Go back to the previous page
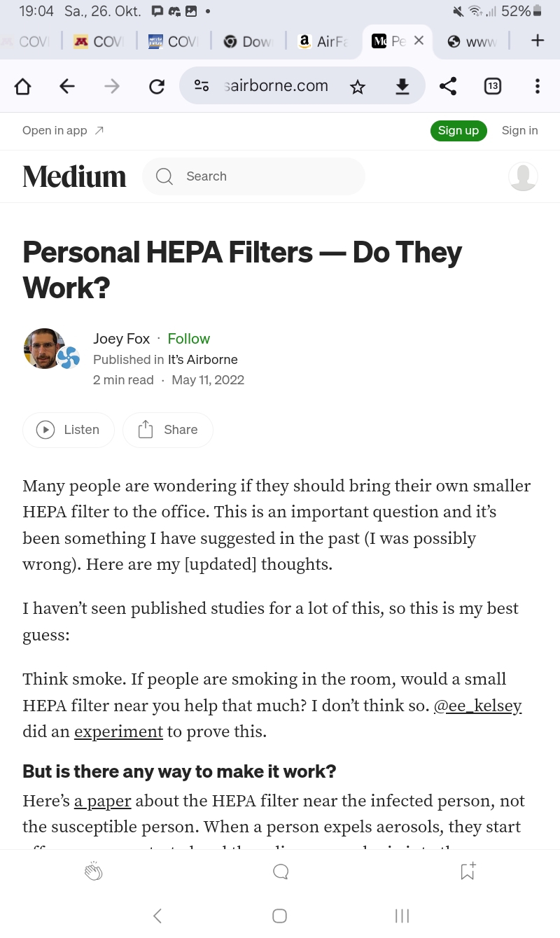The image size is (560, 938). 67,86
